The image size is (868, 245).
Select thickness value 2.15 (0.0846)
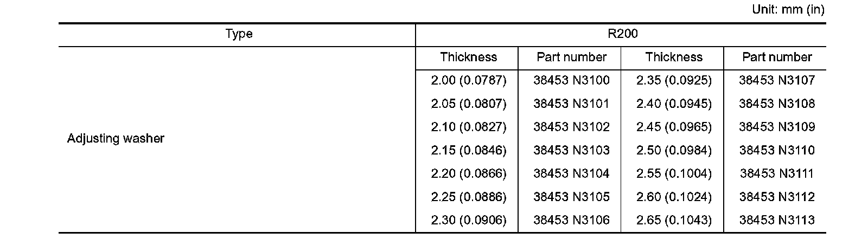(x=468, y=151)
